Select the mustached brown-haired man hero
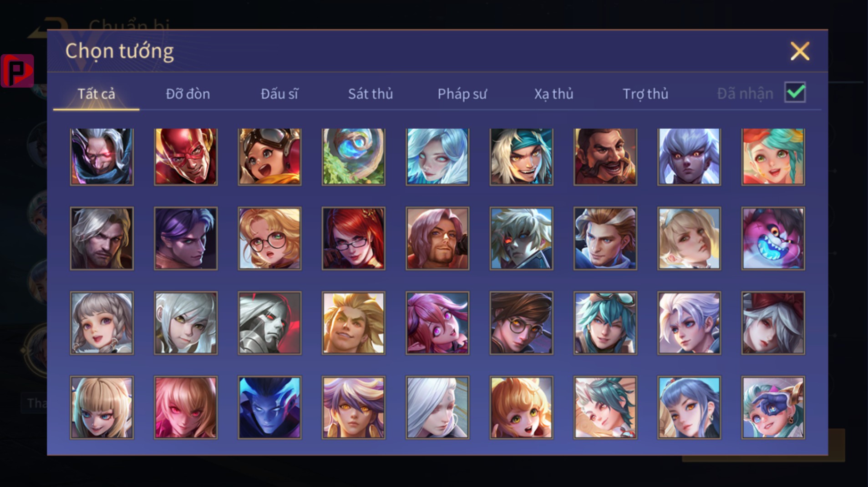 (x=605, y=157)
